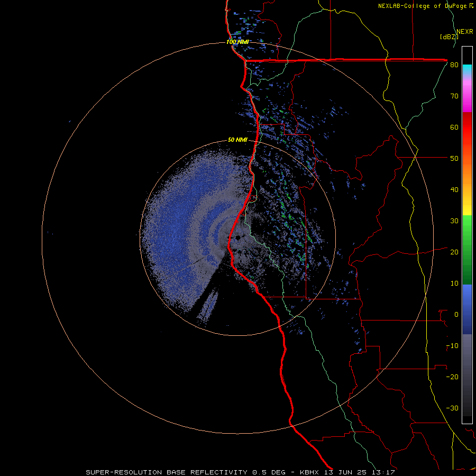Select the 60 value on the dBZ scale

tap(454, 127)
